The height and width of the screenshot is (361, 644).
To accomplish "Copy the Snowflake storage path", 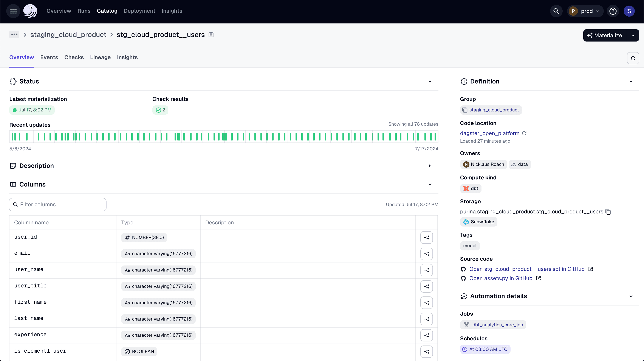I will (608, 212).
